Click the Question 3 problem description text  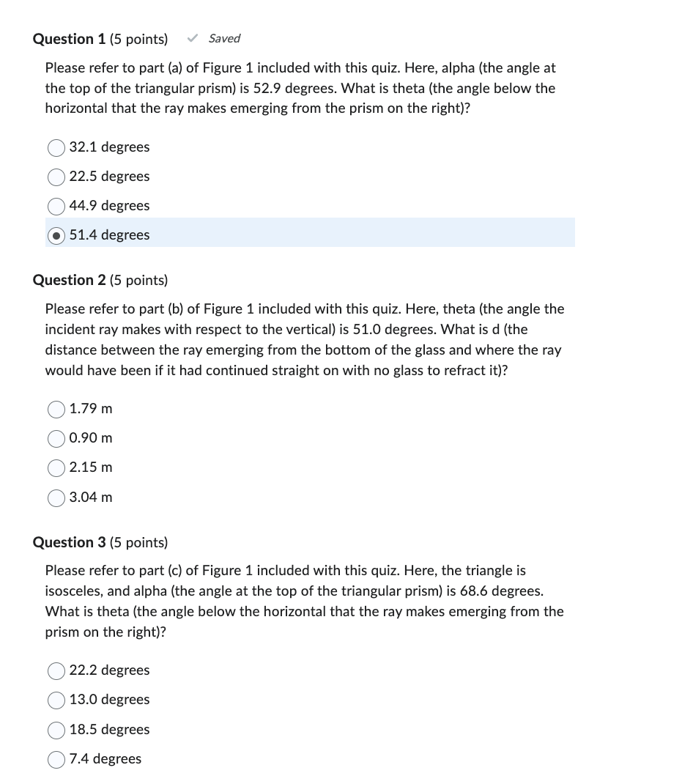click(304, 601)
